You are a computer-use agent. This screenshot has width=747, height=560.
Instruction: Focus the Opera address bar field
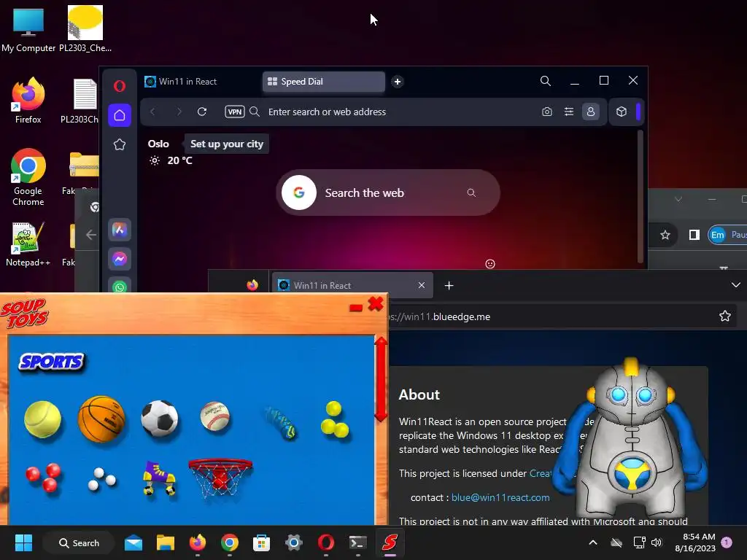pyautogui.click(x=400, y=112)
